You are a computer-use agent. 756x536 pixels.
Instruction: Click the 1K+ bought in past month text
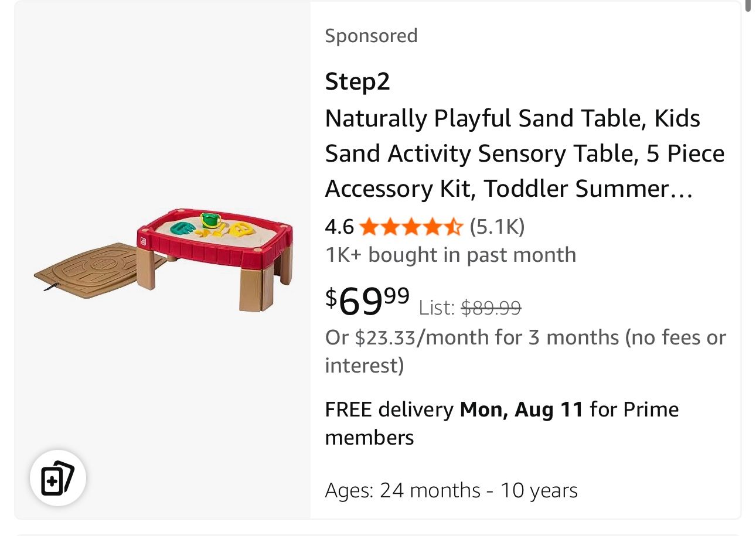tap(450, 255)
